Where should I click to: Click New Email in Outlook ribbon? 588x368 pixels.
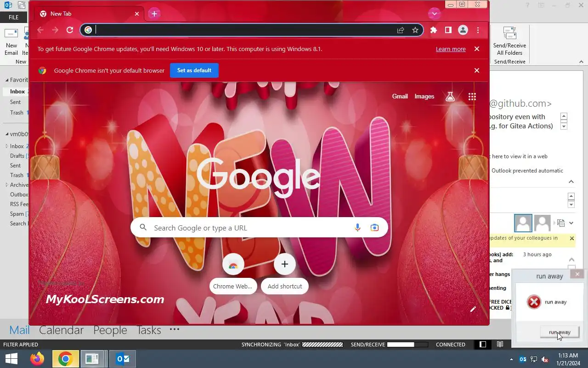point(11,42)
